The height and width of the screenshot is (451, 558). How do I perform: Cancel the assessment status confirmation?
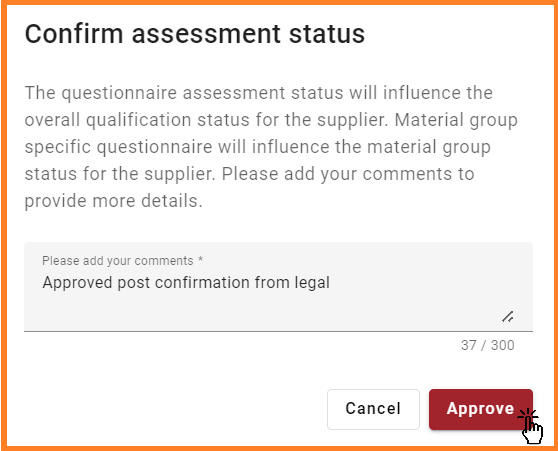373,409
